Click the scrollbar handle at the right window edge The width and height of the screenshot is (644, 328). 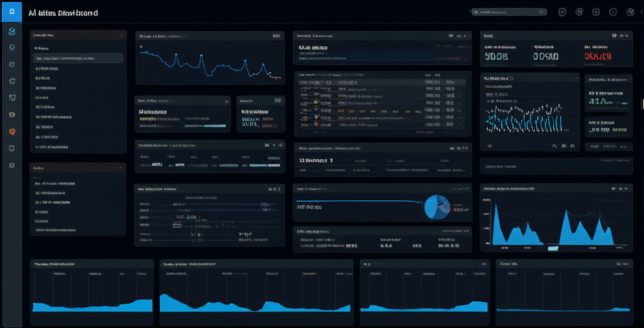[641, 104]
